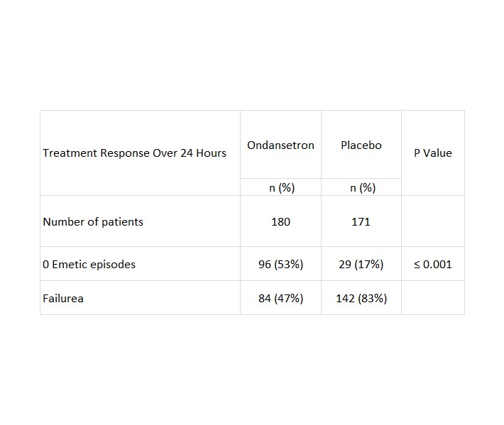504x425 pixels.
Task: Select the Placebo column header
Action: [x=361, y=145]
